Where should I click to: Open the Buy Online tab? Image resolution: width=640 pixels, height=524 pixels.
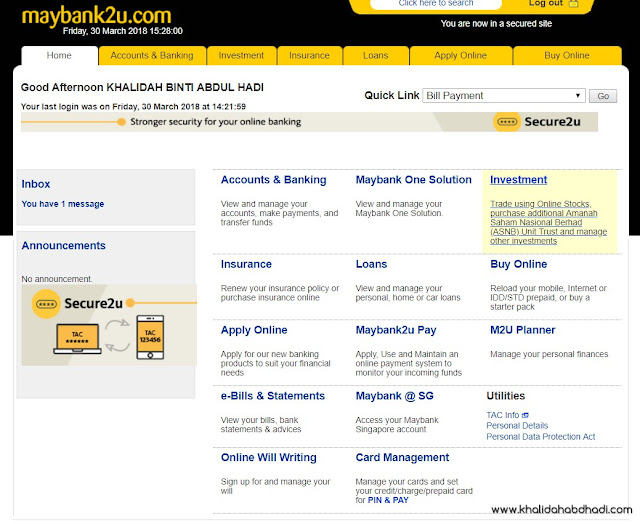567,56
